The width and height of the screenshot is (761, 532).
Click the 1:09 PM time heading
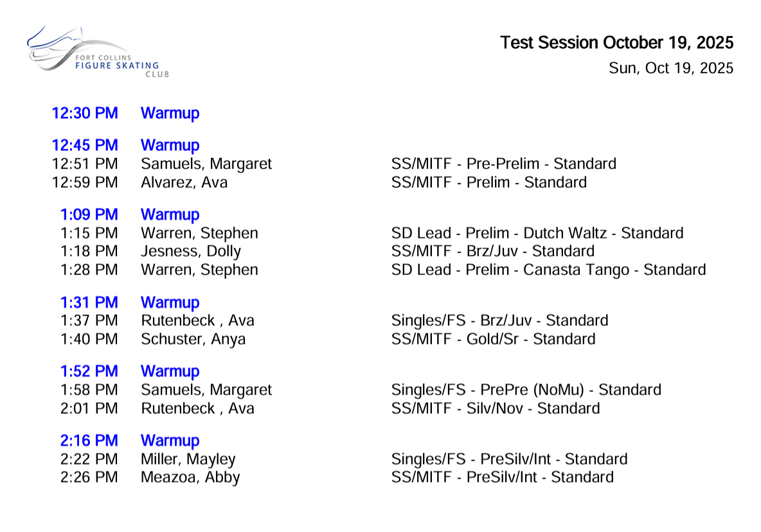[89, 215]
